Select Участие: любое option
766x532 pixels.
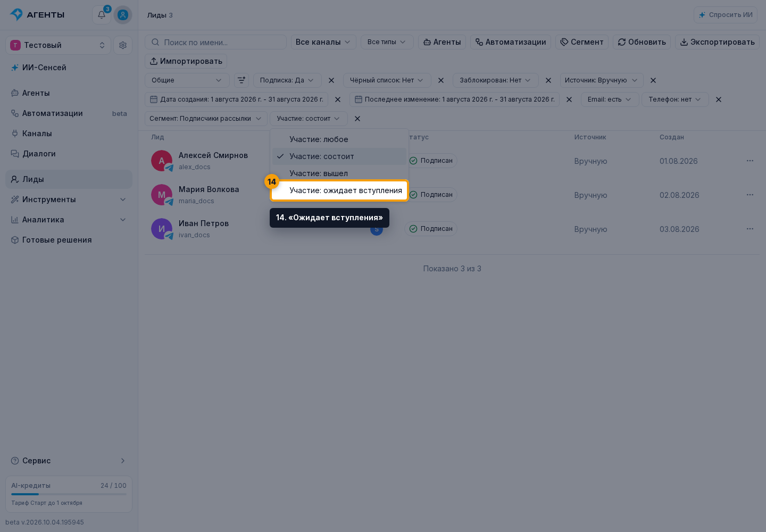click(x=339, y=139)
